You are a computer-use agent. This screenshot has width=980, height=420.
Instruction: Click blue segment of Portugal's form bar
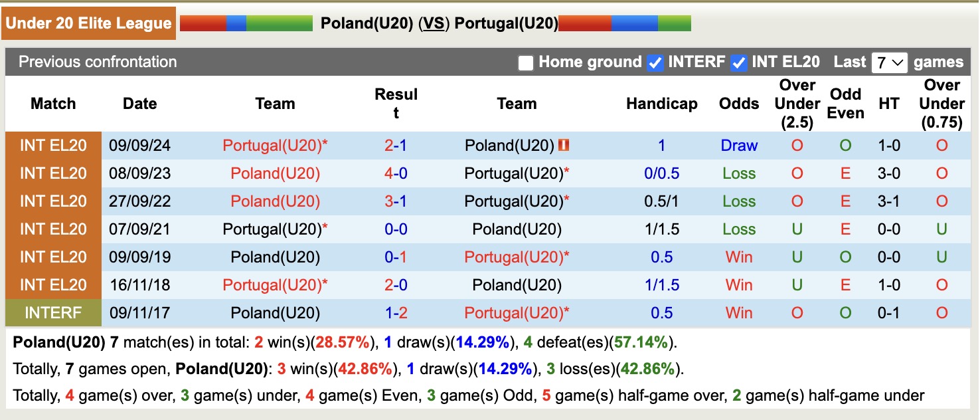(634, 24)
